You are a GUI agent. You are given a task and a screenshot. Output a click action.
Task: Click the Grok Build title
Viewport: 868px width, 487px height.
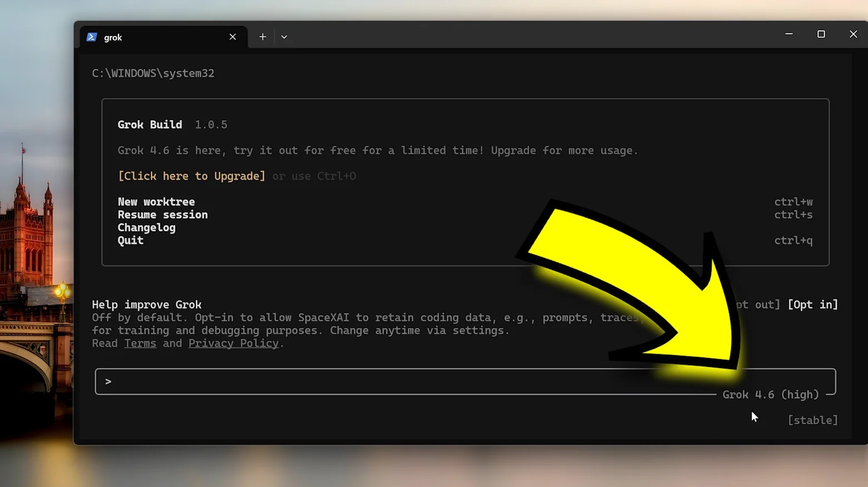click(x=150, y=125)
